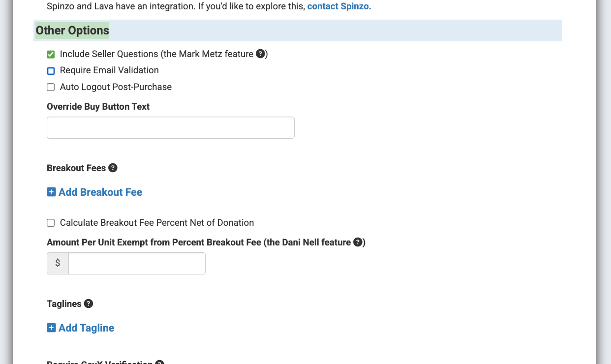Click the Mark Metz feature help icon
The image size is (611, 364).
click(x=261, y=54)
